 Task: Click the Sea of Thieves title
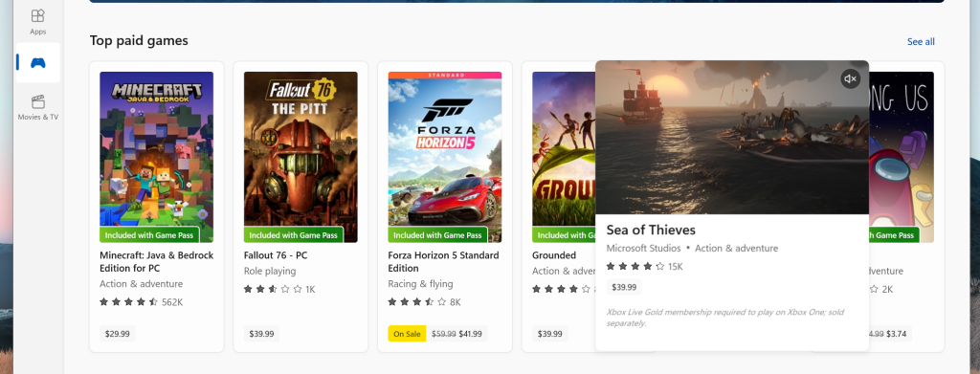click(651, 230)
